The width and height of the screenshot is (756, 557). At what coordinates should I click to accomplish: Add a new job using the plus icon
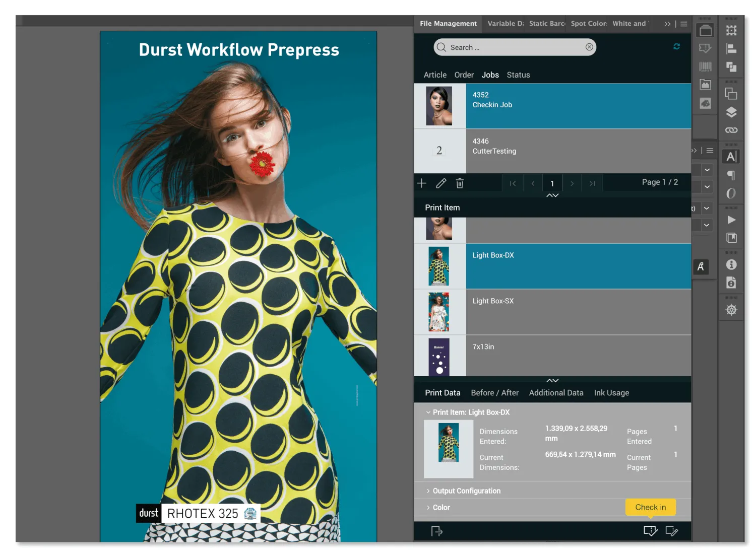tap(421, 183)
